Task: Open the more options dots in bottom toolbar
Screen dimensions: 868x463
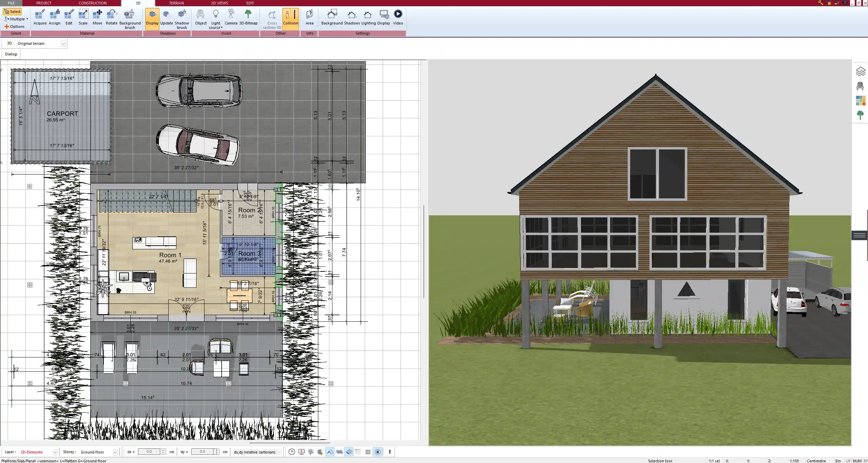Action: coord(390,452)
